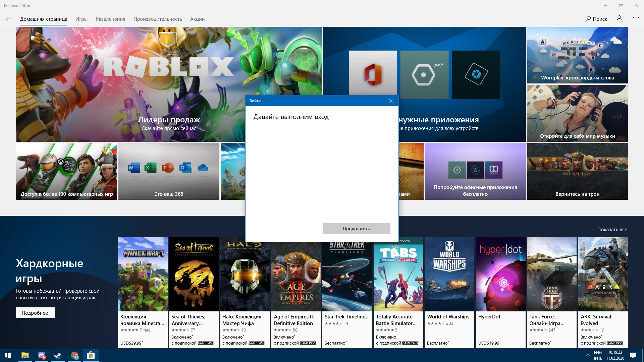Image resolution: width=644 pixels, height=362 pixels.
Task: Open the Акции tab
Action: point(197,19)
